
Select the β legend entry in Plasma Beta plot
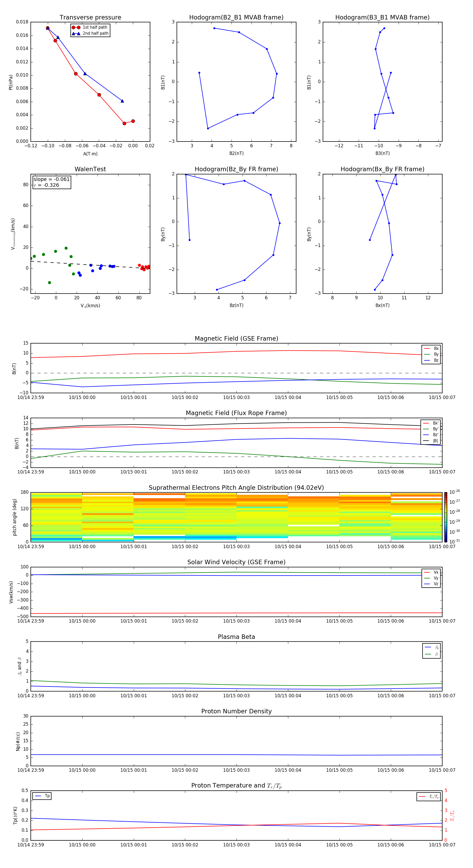click(x=431, y=654)
